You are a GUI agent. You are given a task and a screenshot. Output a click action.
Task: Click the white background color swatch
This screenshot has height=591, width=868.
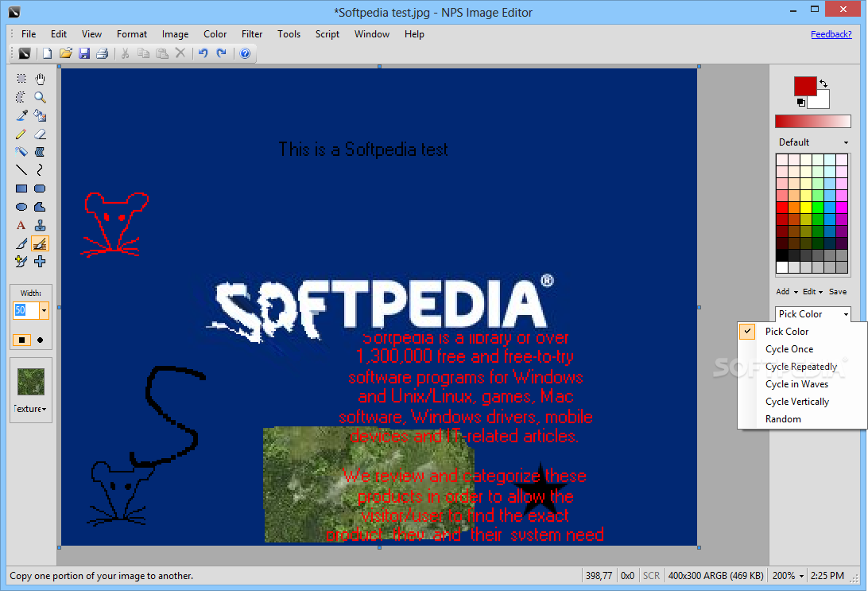click(x=821, y=101)
